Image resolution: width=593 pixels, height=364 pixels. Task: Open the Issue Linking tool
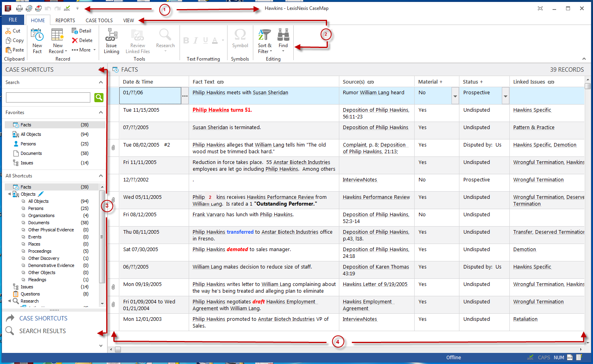pos(111,41)
